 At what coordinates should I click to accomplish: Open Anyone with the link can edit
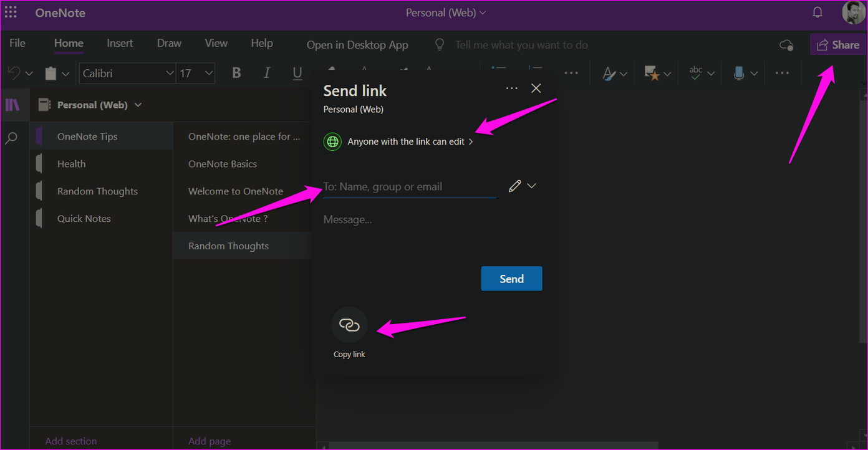tap(410, 141)
